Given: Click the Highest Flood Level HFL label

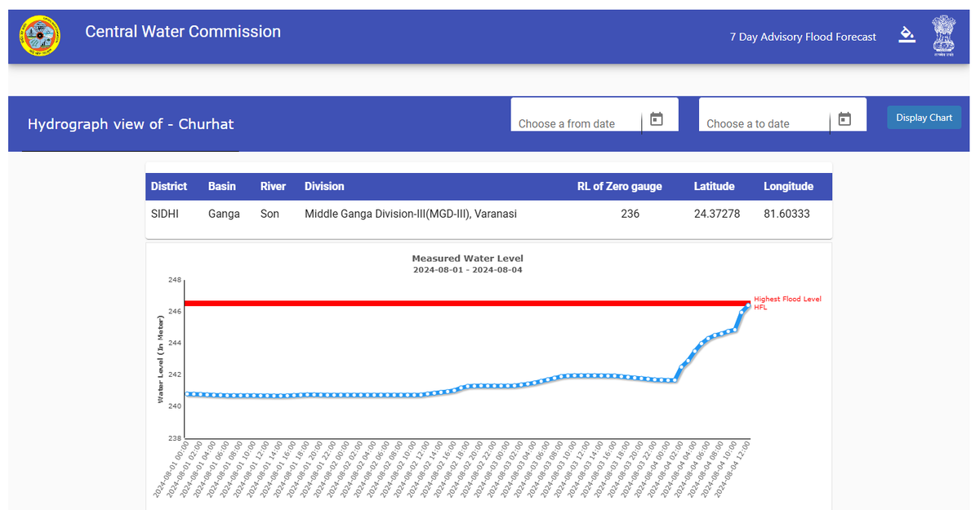Looking at the screenshot, I should [x=787, y=303].
